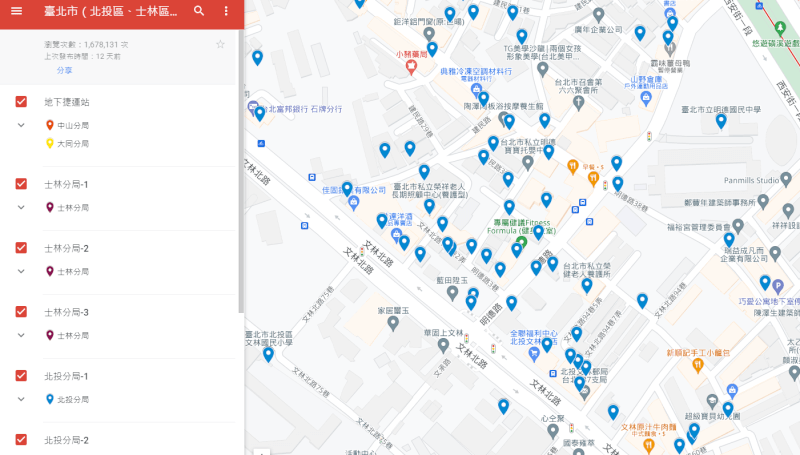Screen dimensions: 800x455
Task: Expand the 士林分局-3 layer chevron
Action: coord(21,335)
